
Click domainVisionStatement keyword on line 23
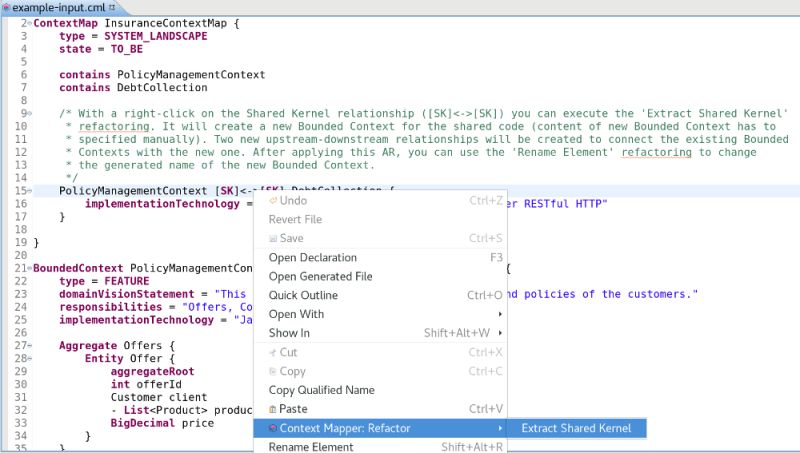click(x=127, y=294)
